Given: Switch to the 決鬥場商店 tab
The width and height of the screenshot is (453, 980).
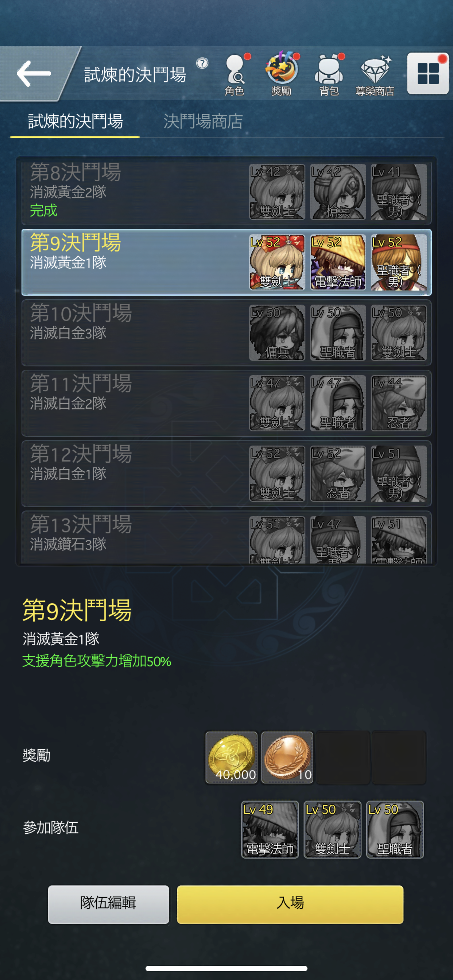Looking at the screenshot, I should (203, 121).
